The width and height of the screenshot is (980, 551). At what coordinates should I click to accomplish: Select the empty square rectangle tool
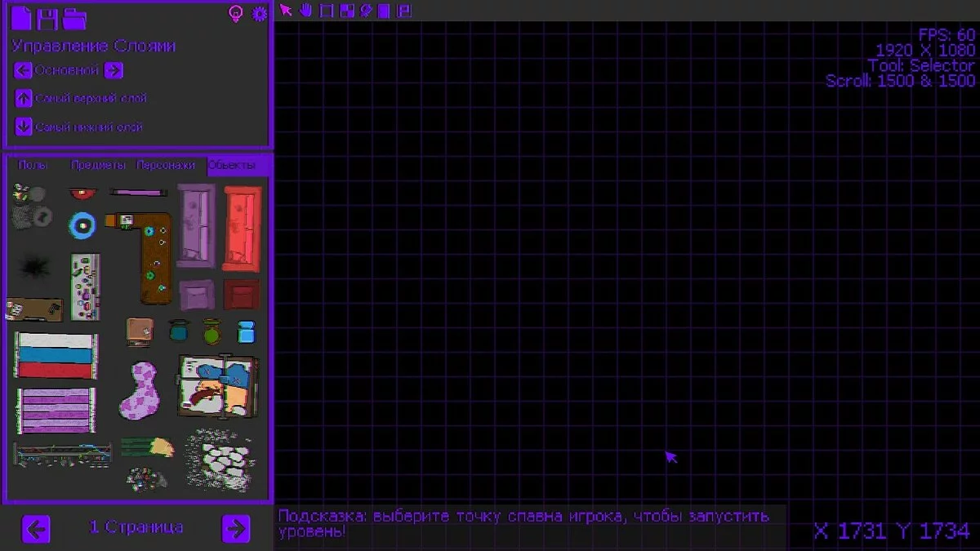click(327, 11)
